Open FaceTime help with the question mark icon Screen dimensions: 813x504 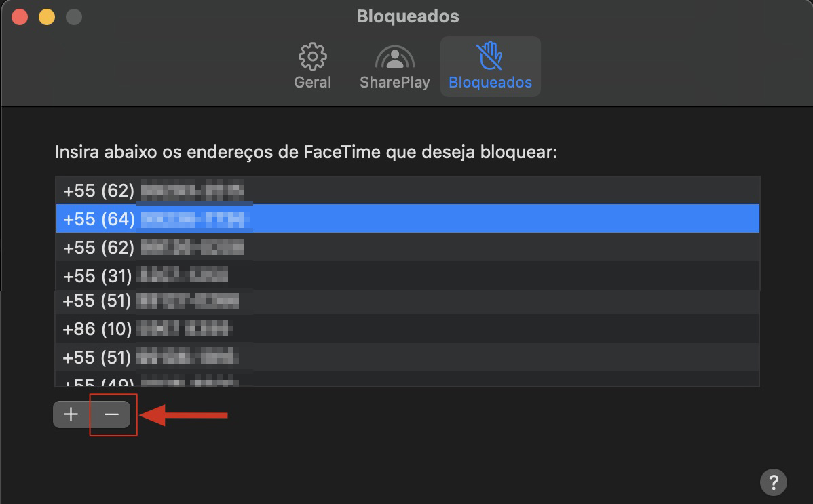(773, 482)
